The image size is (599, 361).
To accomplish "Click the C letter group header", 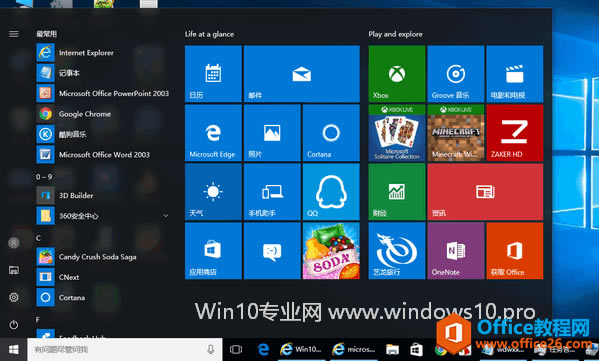I will (x=38, y=238).
